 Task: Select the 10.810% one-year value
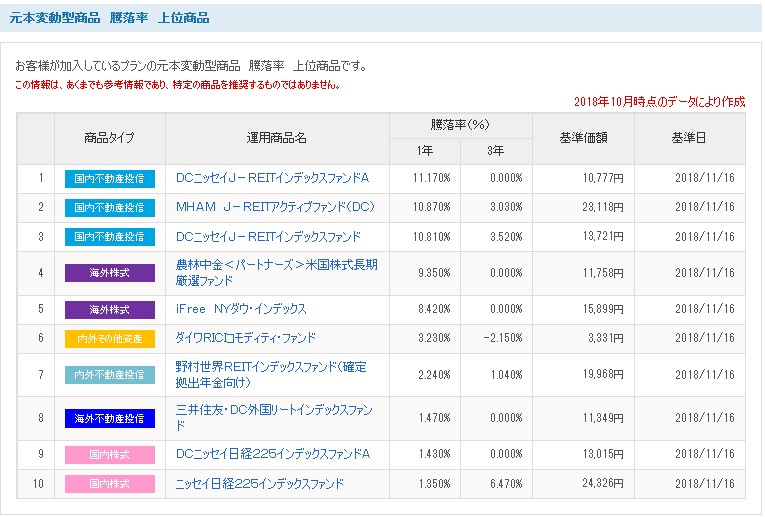pyautogui.click(x=432, y=237)
